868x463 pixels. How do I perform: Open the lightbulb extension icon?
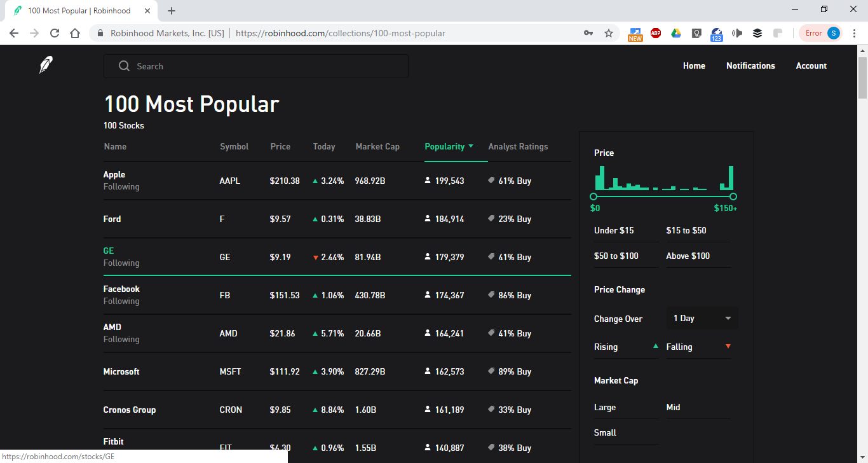[x=696, y=33]
